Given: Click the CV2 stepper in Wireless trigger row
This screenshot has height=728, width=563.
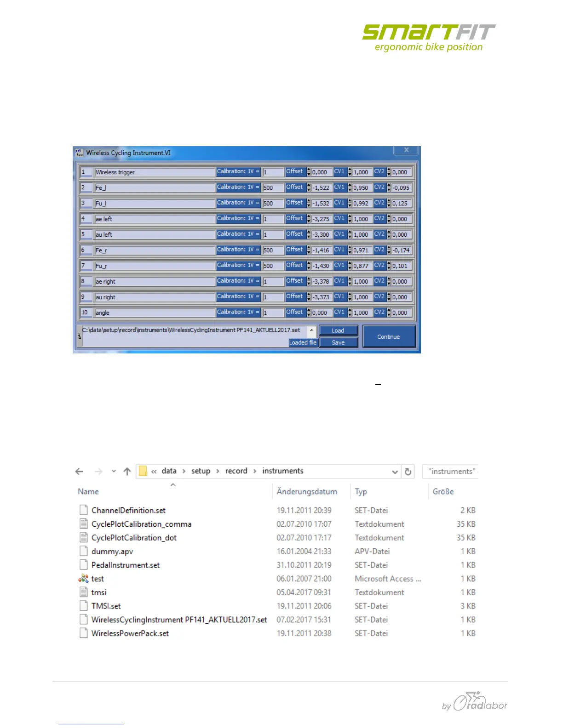Looking at the screenshot, I should pyautogui.click(x=389, y=172).
